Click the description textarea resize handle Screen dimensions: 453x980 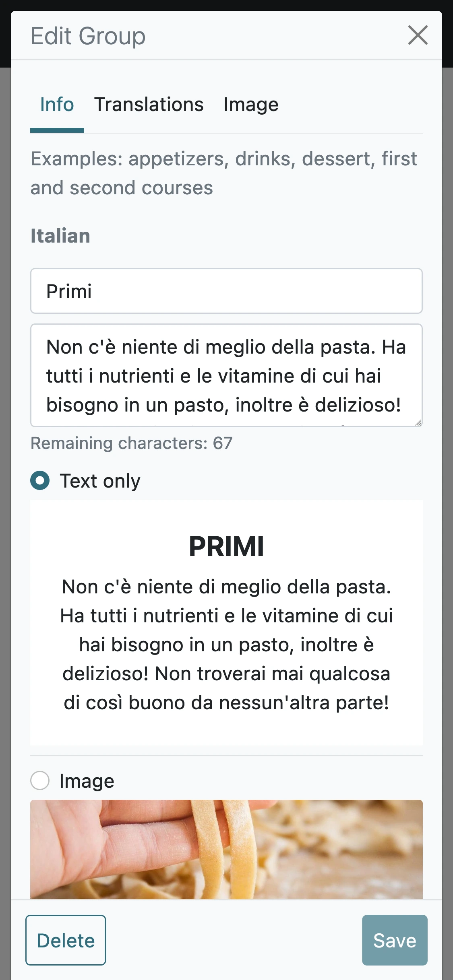[x=418, y=423]
